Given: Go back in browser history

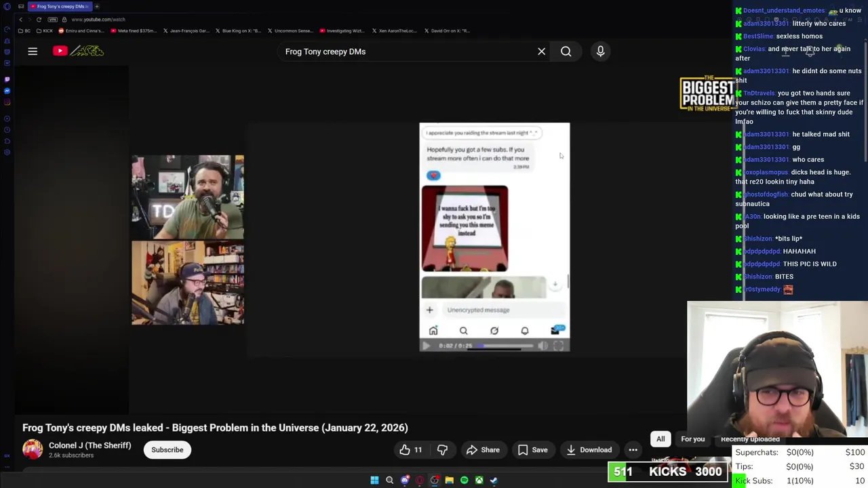Looking at the screenshot, I should [20, 20].
